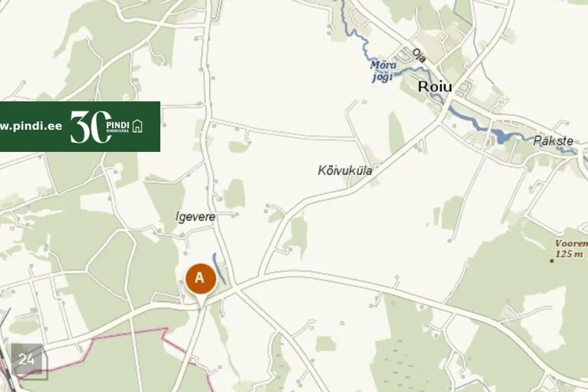Click the small blue stream beside marker A

coord(219,268)
